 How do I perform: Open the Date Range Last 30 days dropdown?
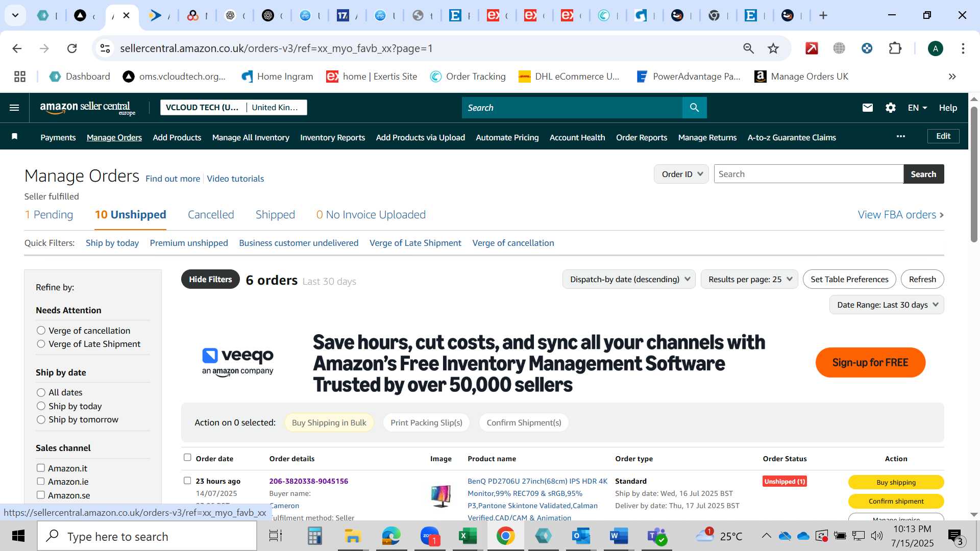(887, 305)
